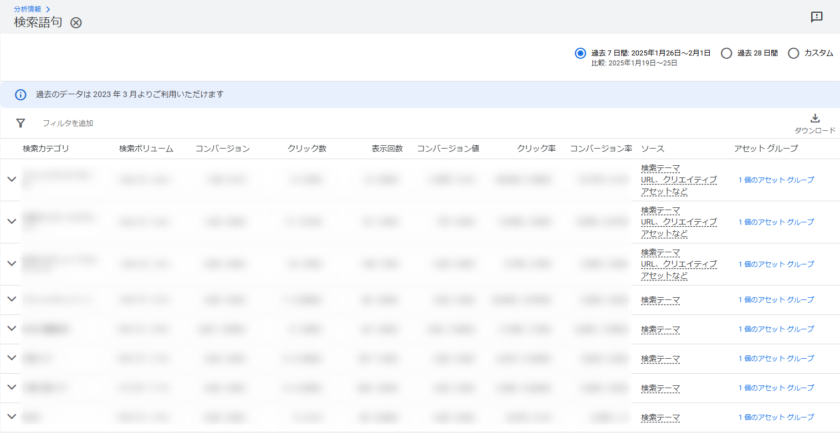Expand the last search category row
This screenshot has width=840, height=433.
tap(12, 417)
